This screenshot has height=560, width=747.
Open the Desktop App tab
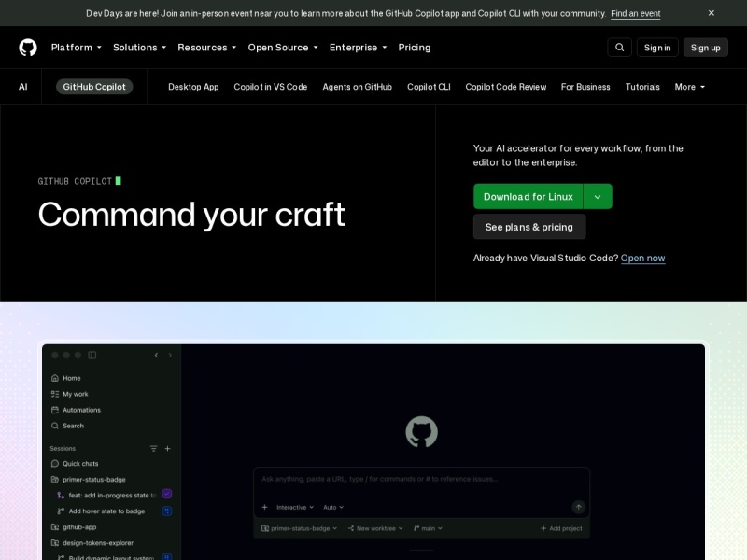[193, 87]
